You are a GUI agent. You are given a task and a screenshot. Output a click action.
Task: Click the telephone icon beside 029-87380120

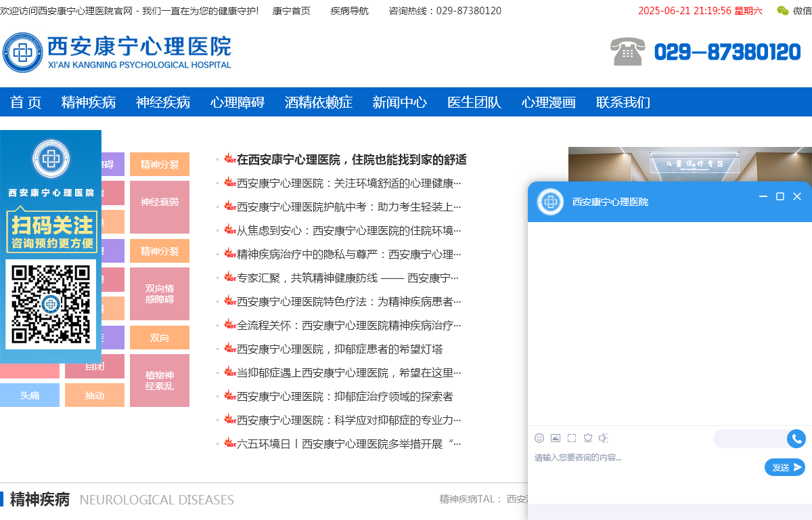click(628, 51)
